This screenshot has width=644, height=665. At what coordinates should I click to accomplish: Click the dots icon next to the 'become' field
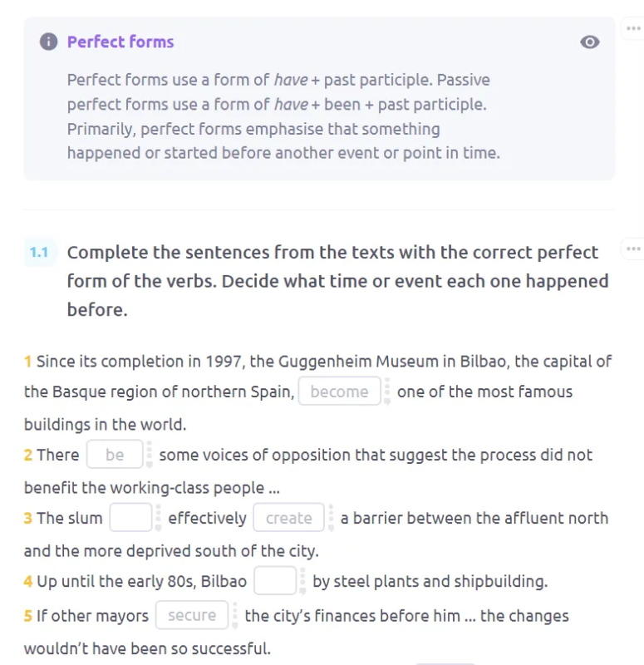pos(387,391)
